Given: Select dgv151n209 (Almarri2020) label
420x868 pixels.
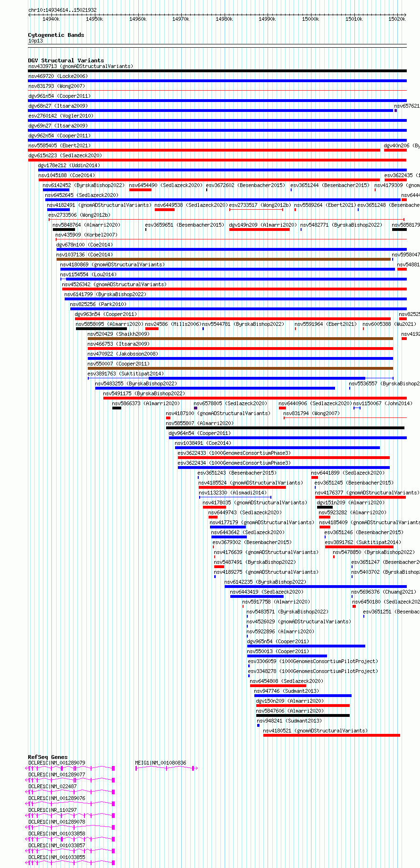Looking at the screenshot, I should pyautogui.click(x=351, y=502).
